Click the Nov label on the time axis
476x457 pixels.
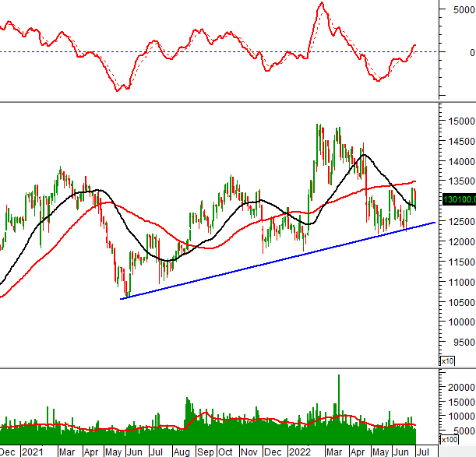click(249, 451)
